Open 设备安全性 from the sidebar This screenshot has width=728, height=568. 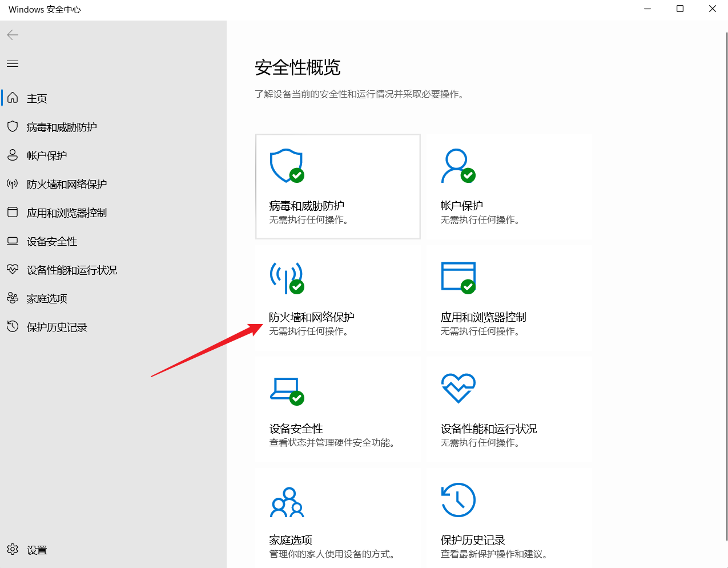[52, 241]
